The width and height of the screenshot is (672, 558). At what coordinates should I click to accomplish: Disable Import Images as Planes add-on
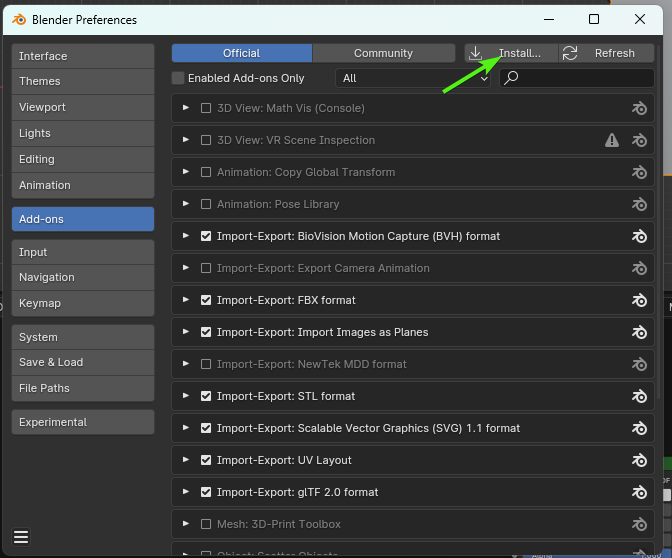[206, 332]
